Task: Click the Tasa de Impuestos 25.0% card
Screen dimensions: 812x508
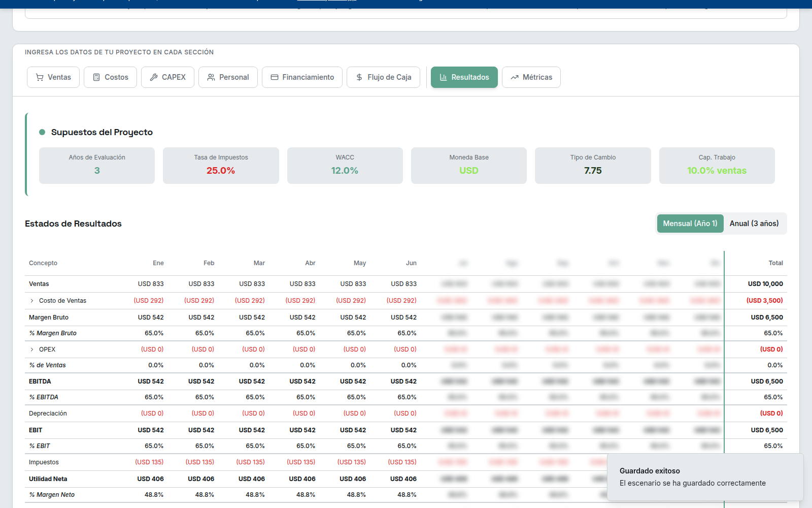Action: (x=221, y=166)
